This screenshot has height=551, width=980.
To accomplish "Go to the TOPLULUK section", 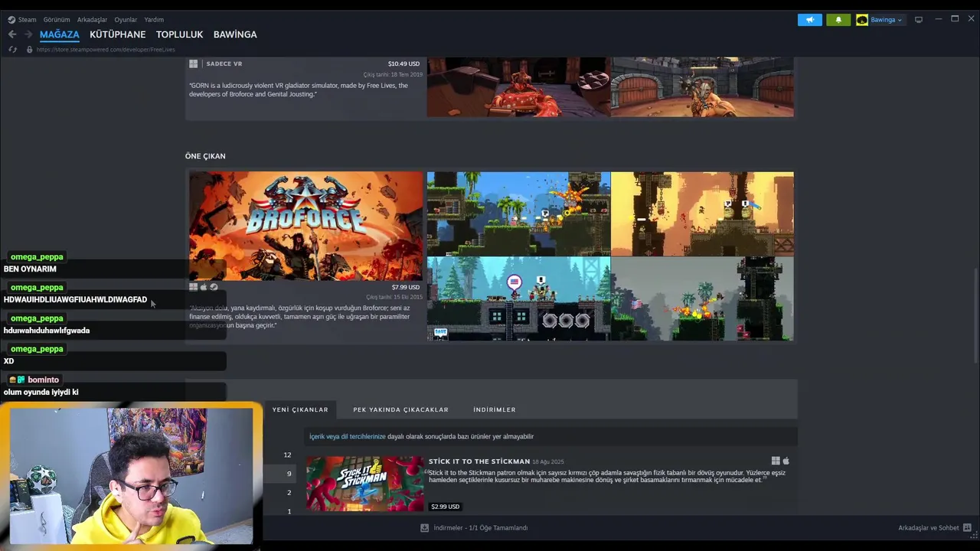I will 179,34.
